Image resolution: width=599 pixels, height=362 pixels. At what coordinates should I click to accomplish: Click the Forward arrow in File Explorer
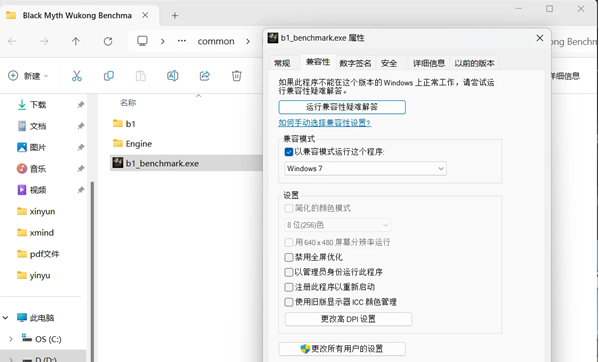(44, 41)
